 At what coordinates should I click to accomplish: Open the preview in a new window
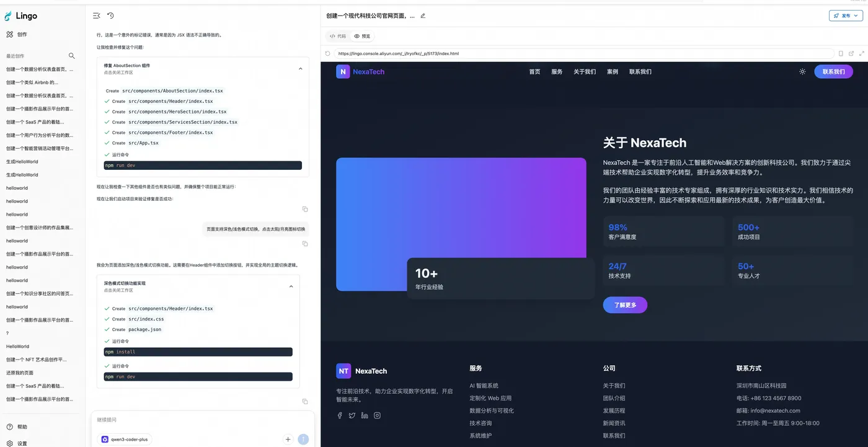point(851,53)
